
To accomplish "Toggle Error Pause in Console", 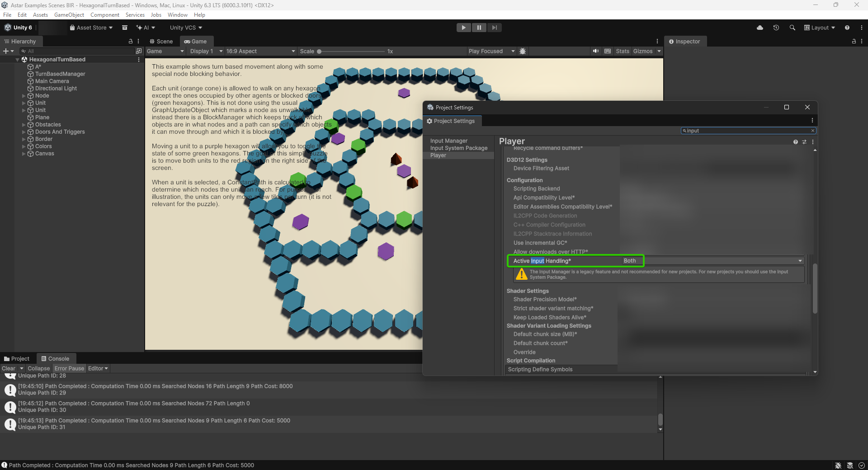I will (69, 368).
